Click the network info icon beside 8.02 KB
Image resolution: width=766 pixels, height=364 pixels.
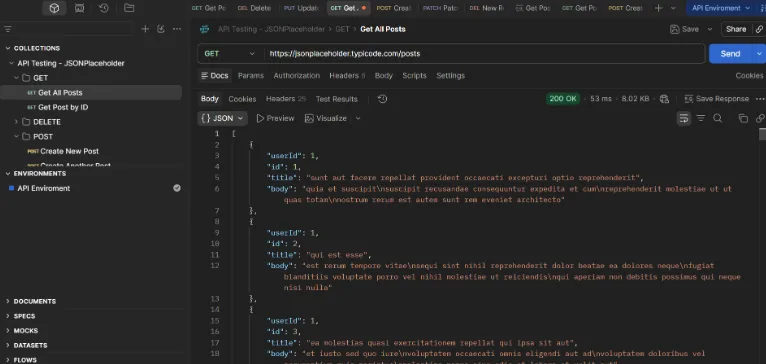[x=664, y=99]
